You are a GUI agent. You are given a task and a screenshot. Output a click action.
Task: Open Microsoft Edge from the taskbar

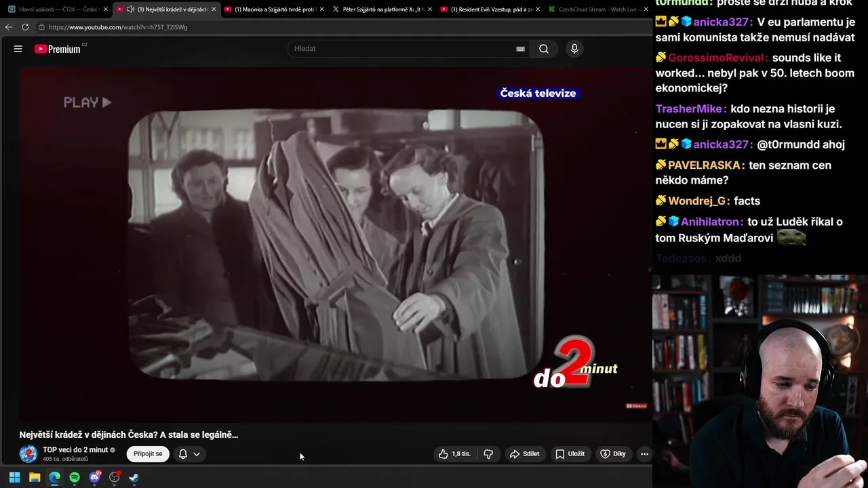pyautogui.click(x=54, y=477)
